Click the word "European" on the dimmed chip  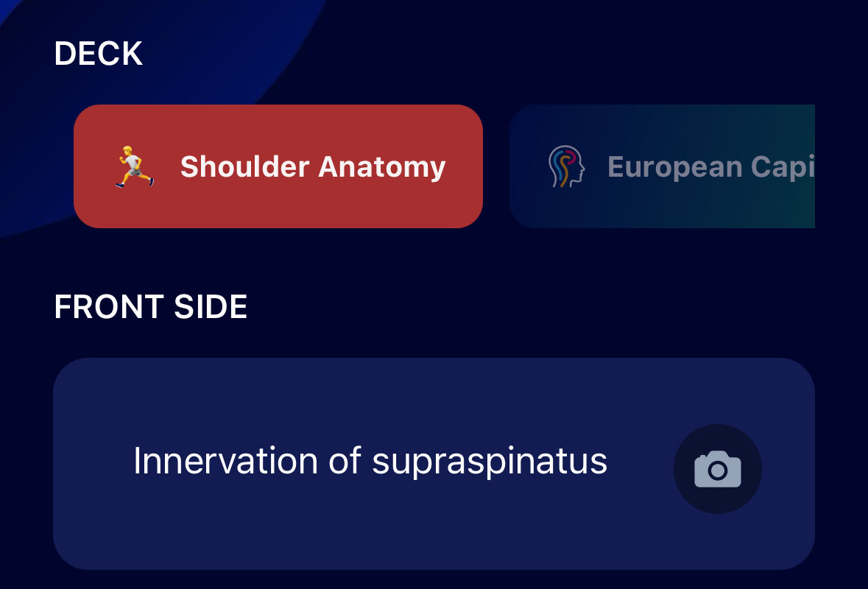664,167
